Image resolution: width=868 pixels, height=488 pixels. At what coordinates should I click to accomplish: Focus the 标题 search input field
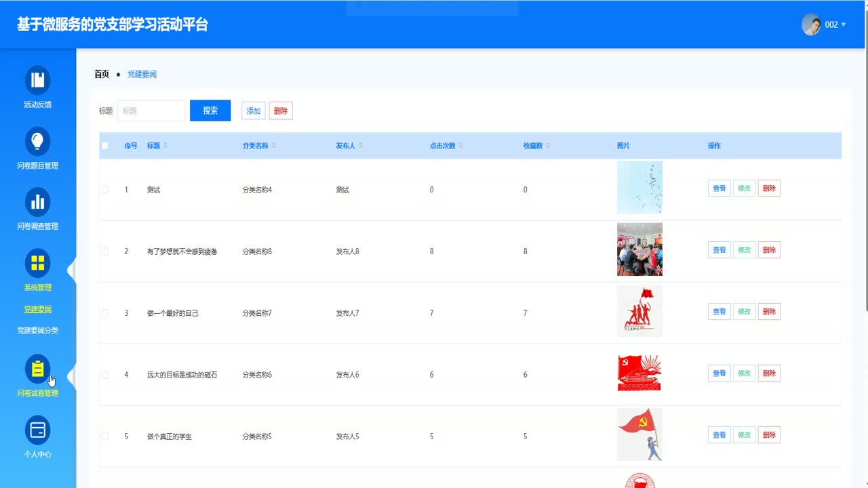[x=151, y=110]
